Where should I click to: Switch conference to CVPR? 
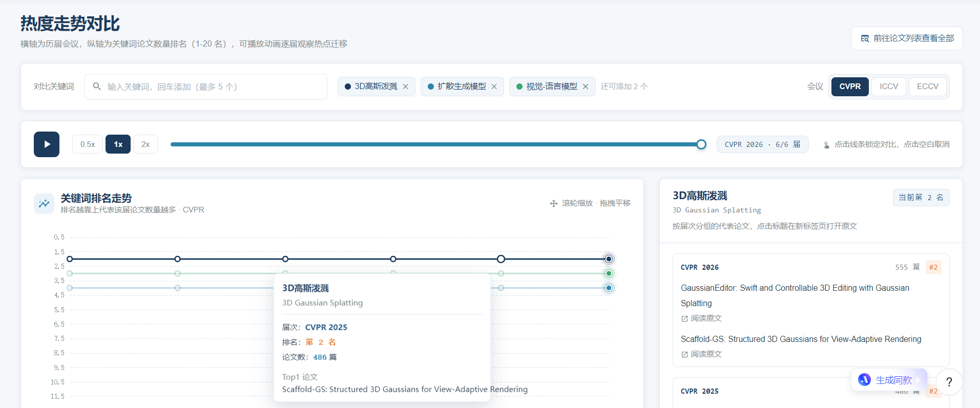(850, 87)
